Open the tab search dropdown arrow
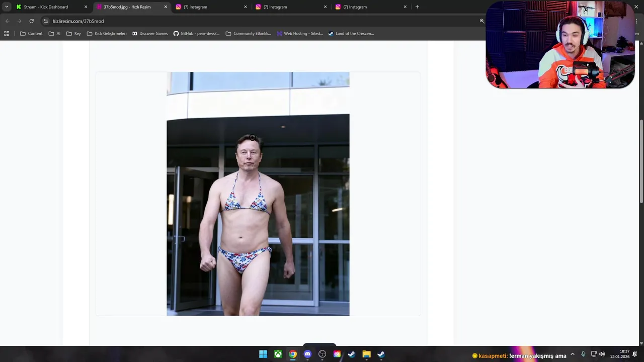644x362 pixels. pyautogui.click(x=7, y=7)
